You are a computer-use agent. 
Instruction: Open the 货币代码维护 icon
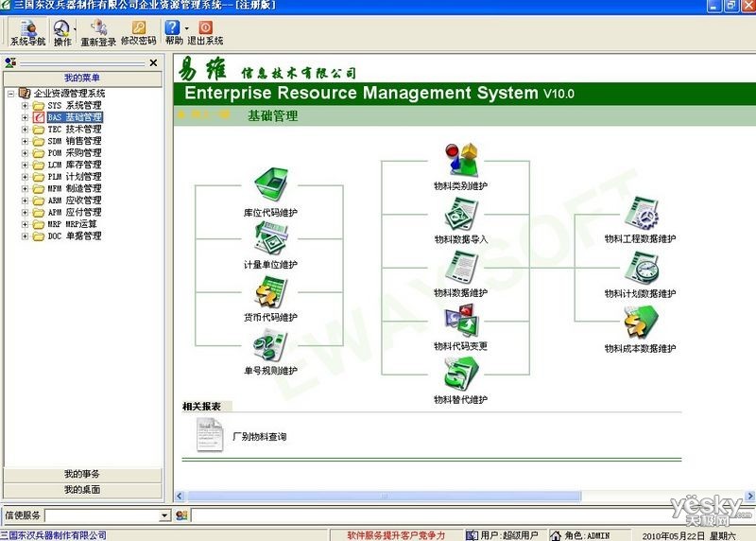(x=271, y=291)
